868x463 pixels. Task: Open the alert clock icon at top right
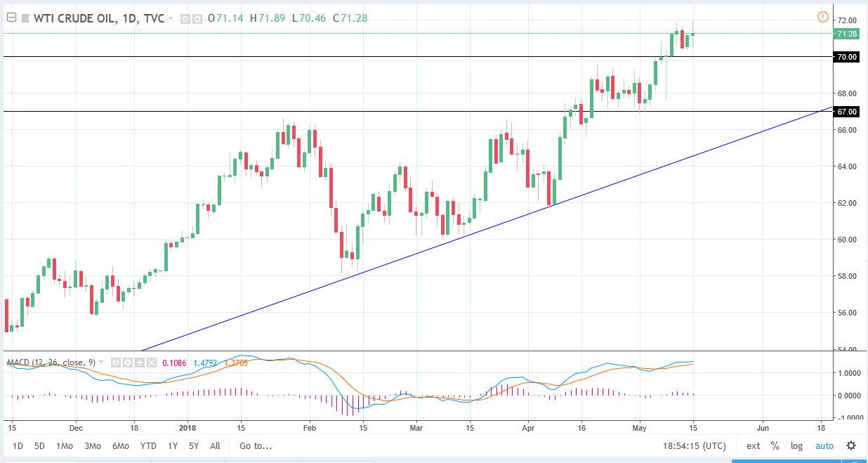[822, 15]
